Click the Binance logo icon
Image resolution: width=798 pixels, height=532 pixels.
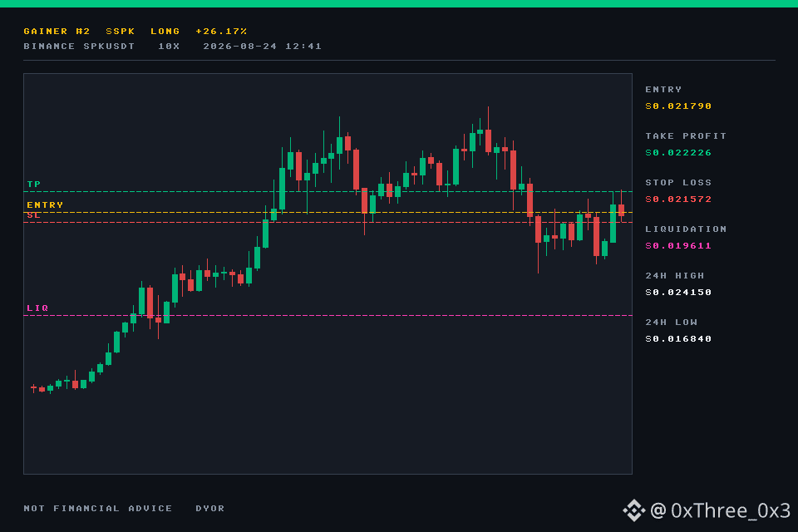[634, 510]
